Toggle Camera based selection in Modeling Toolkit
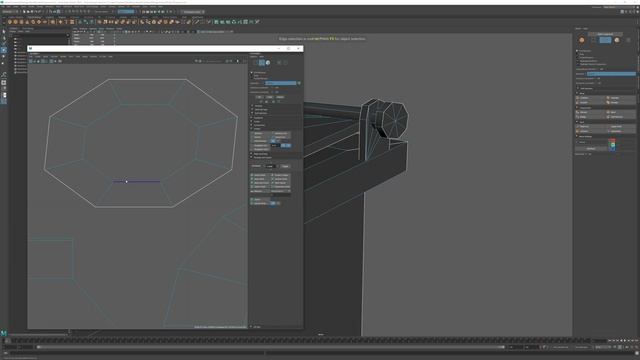640x360 pixels. [x=578, y=61]
